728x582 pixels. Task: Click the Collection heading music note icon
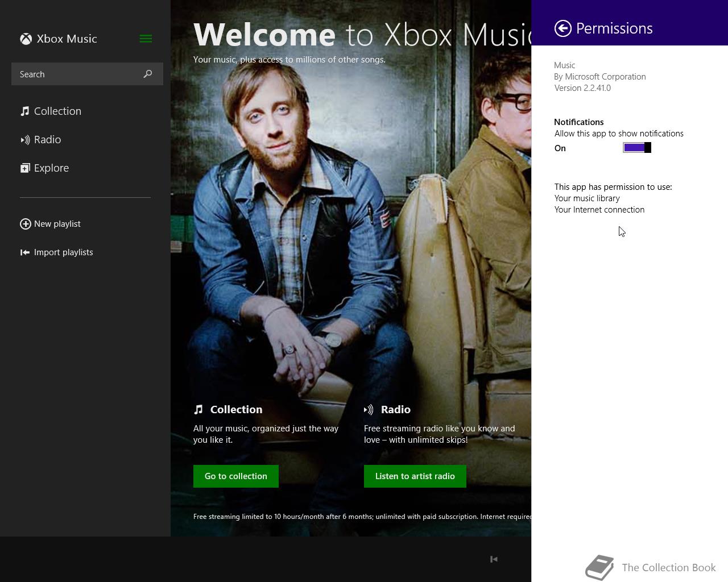(x=198, y=409)
